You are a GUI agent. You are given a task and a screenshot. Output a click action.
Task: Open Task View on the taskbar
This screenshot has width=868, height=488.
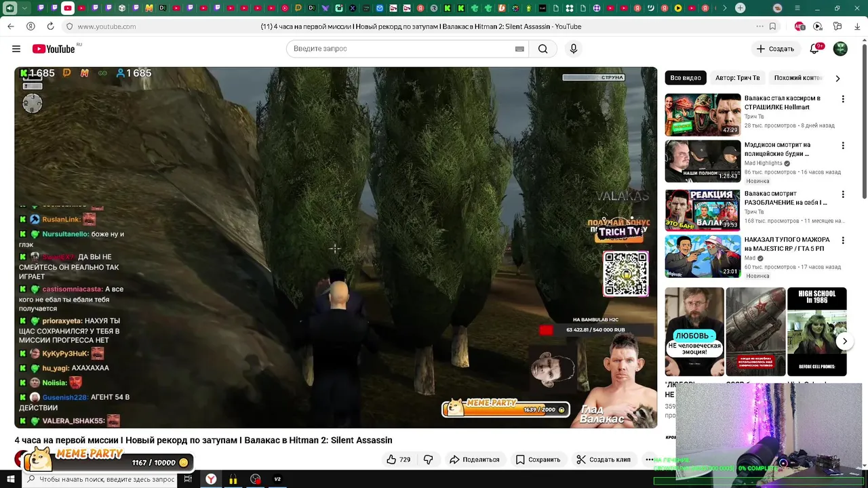(x=188, y=479)
